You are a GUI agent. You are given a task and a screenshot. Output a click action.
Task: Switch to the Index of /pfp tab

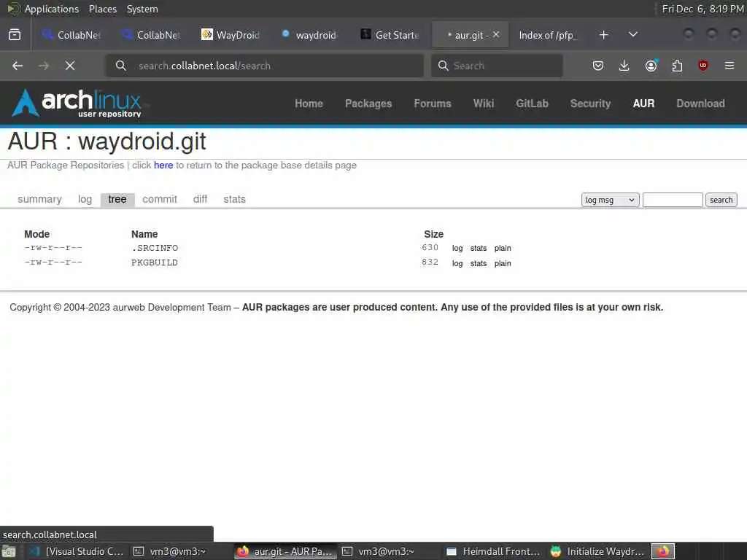[549, 35]
